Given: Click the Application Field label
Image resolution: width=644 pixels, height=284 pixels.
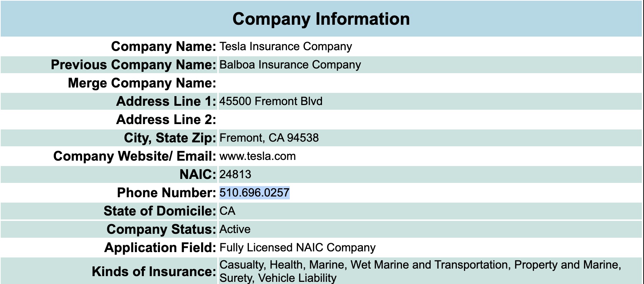Looking at the screenshot, I should (x=160, y=247).
